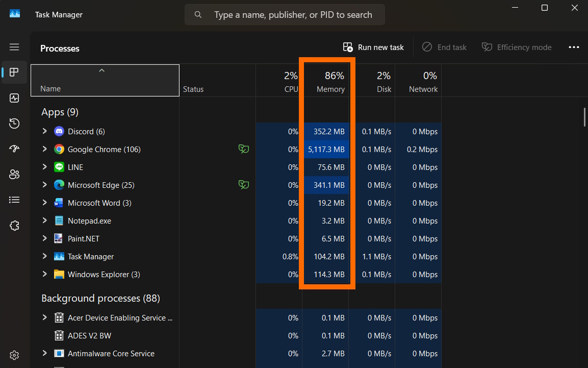Open the Users page icon
The image size is (588, 368).
click(14, 175)
